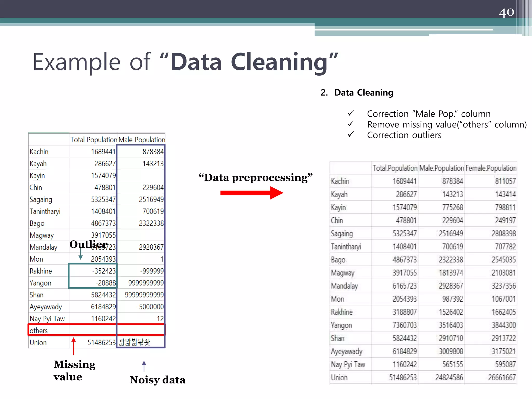
Task: Click the female population value 2913722
Action: pyautogui.click(x=503, y=338)
